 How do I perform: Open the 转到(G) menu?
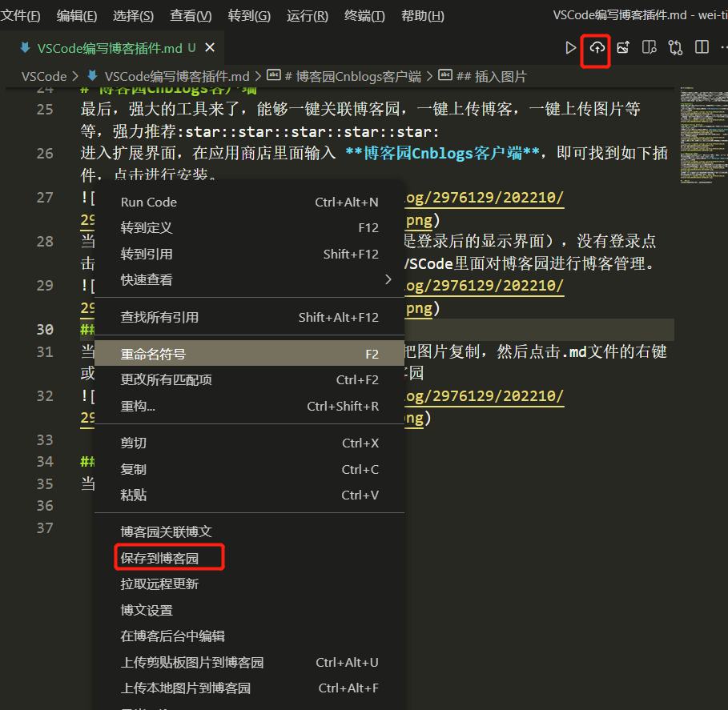[249, 16]
